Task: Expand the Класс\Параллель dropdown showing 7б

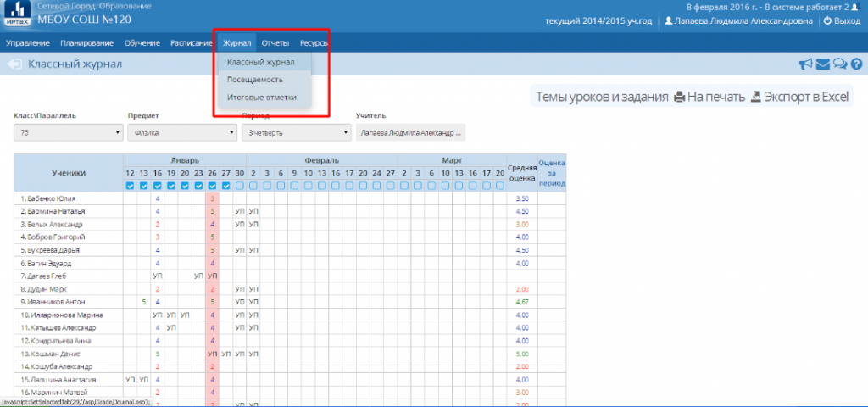Action: (x=68, y=132)
